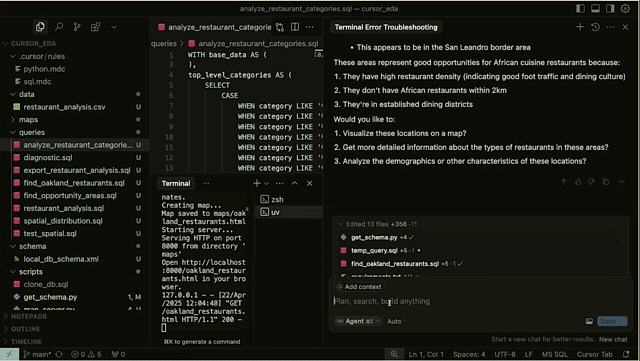
Task: Attach an image using the picture icon
Action: coord(589,321)
